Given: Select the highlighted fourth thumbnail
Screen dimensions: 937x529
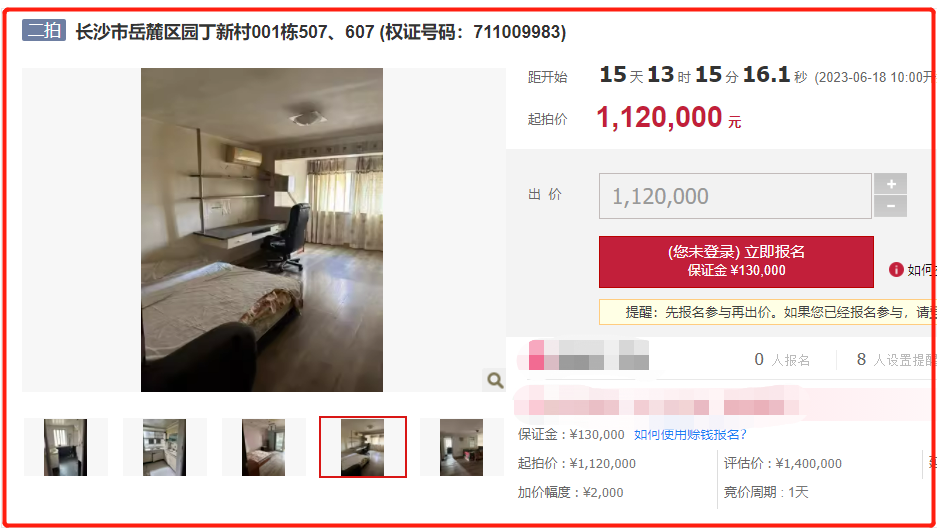Looking at the screenshot, I should coord(363,447).
